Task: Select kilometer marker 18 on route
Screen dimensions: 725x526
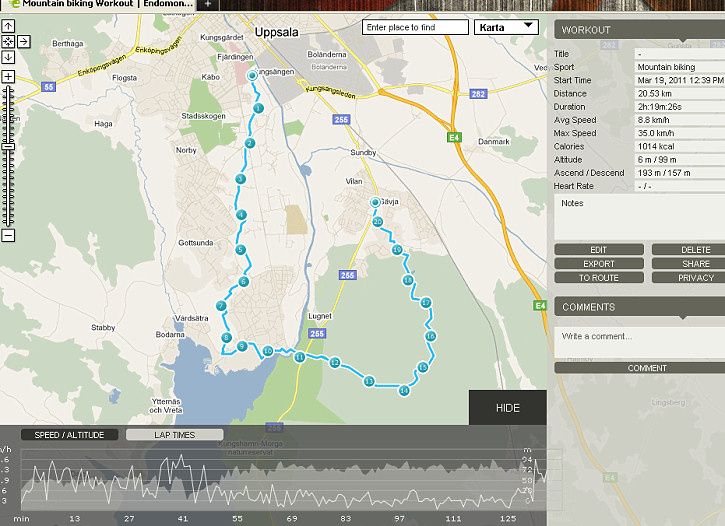Action: [x=408, y=280]
